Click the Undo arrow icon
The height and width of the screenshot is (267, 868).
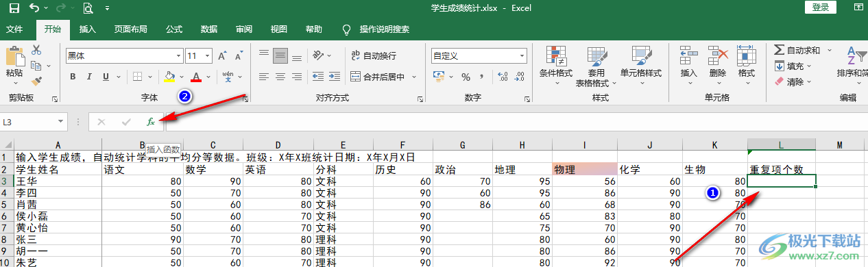(x=35, y=8)
